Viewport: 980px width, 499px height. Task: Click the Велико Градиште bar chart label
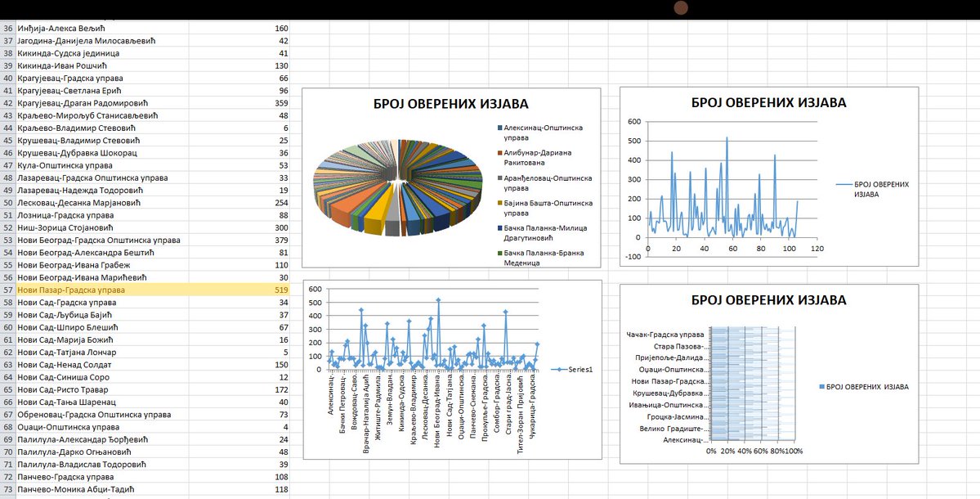click(x=673, y=429)
